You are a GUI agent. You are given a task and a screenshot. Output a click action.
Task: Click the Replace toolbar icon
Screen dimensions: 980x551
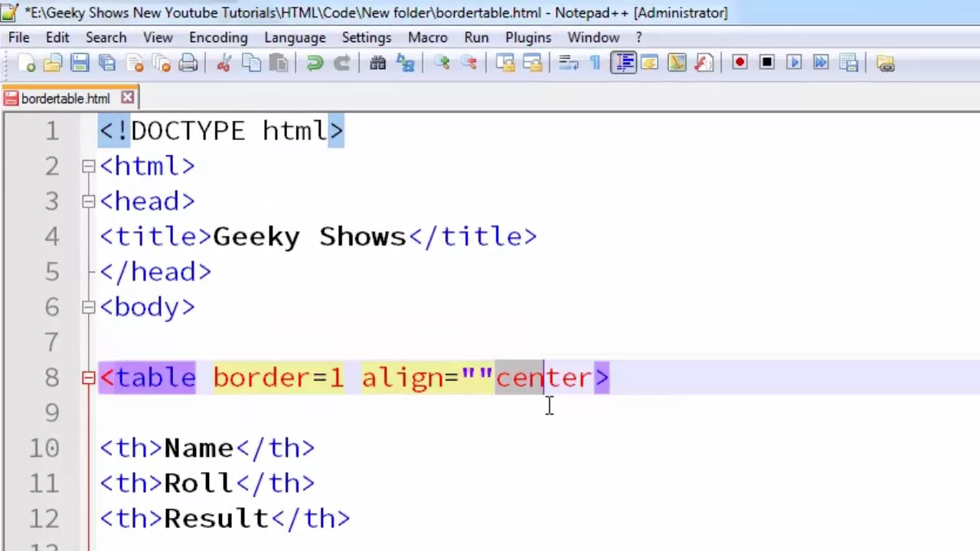click(x=405, y=64)
